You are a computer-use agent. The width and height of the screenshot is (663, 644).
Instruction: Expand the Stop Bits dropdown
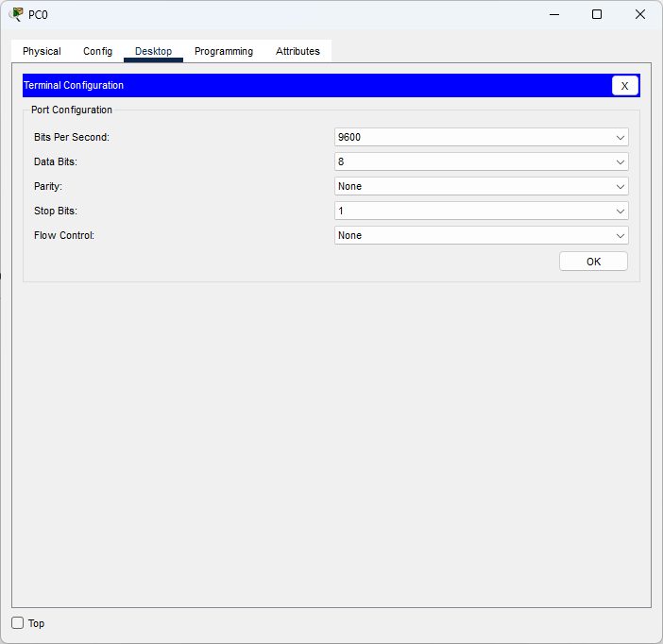tap(482, 211)
